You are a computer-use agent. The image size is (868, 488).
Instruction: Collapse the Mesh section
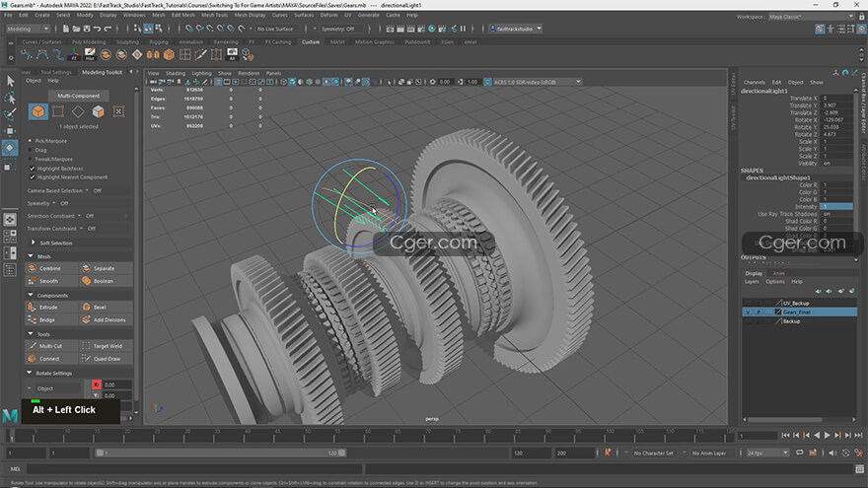pyautogui.click(x=31, y=256)
